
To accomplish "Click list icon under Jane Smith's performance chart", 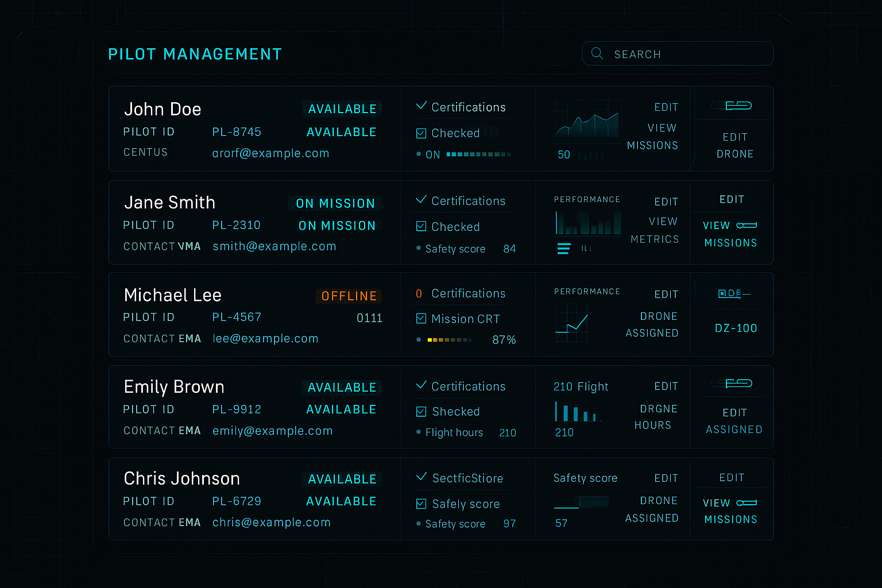I will click(564, 249).
